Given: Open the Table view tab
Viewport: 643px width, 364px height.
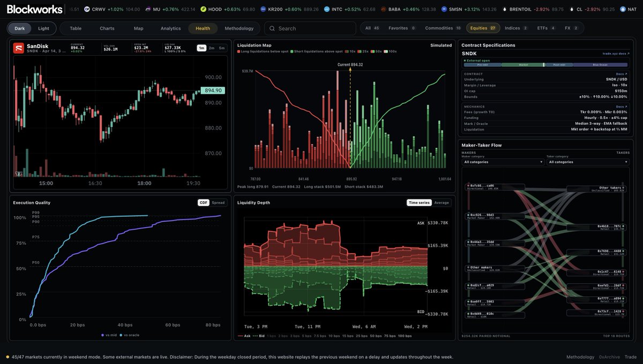Looking at the screenshot, I should coord(76,28).
